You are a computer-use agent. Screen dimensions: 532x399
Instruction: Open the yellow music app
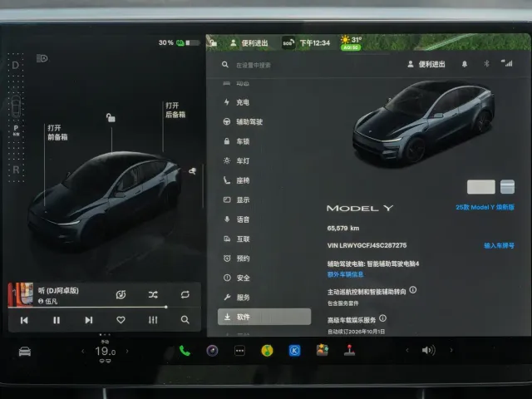tap(268, 351)
